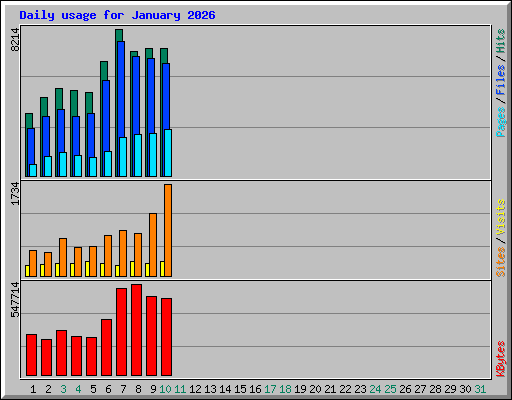
Task: Click day label '21' on the x-axis
Action: pyautogui.click(x=330, y=389)
